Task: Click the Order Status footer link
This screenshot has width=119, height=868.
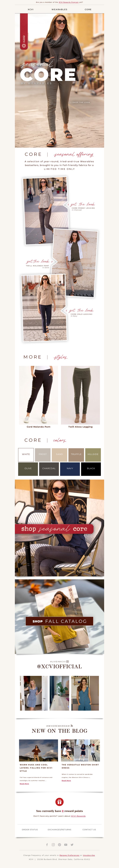Action: coord(30,829)
